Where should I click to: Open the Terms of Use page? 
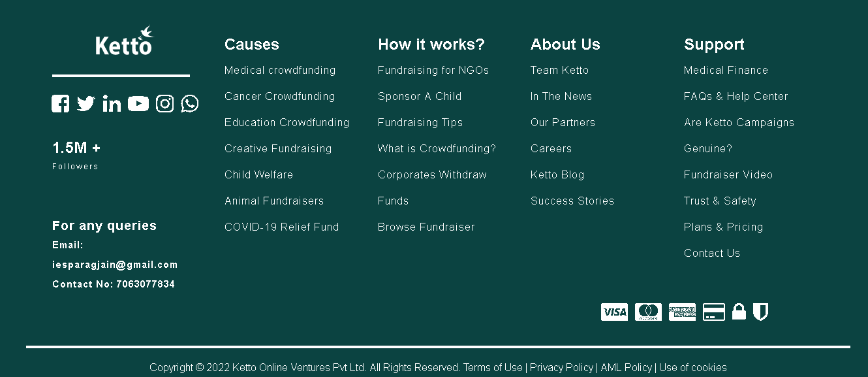click(493, 367)
